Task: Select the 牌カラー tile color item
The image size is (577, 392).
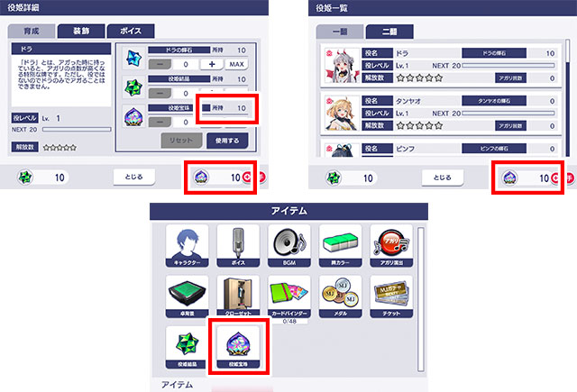Action: [x=341, y=246]
